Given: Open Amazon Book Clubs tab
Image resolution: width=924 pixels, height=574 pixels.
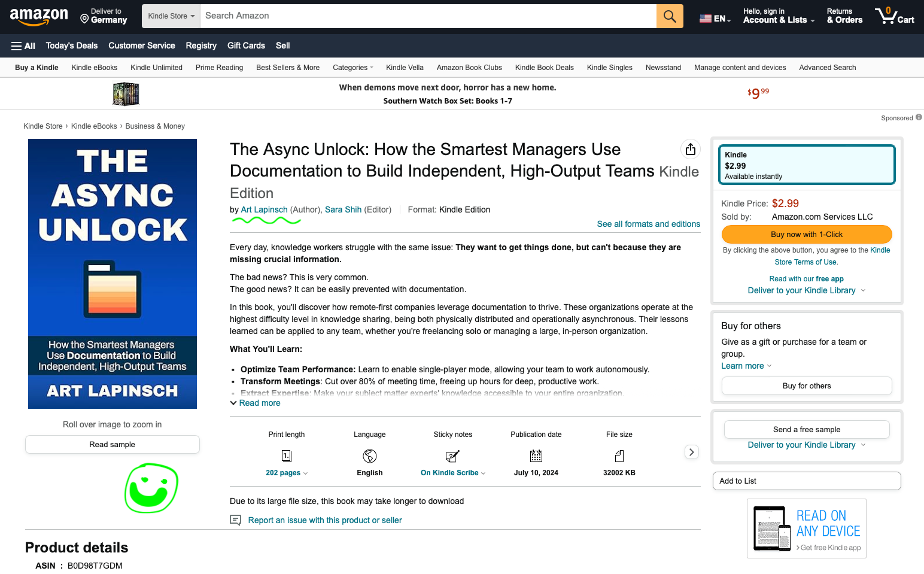Looking at the screenshot, I should (x=469, y=68).
